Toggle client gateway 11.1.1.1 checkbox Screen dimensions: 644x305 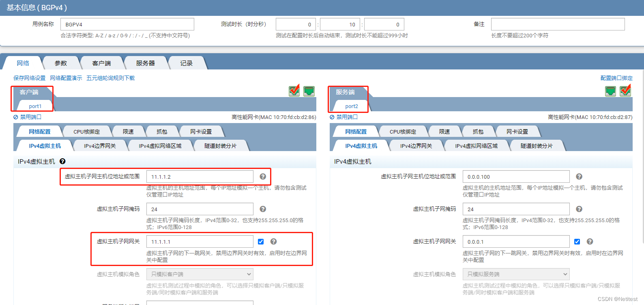261,242
